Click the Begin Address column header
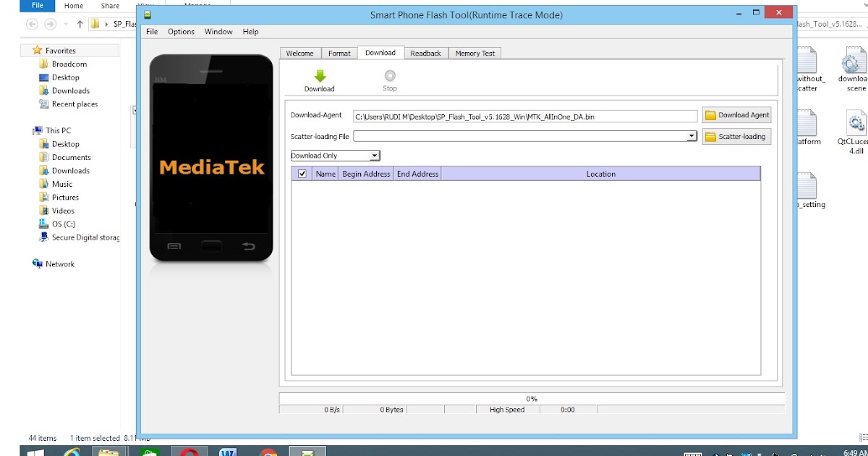Screen dimensions: 868x456 [x=366, y=174]
